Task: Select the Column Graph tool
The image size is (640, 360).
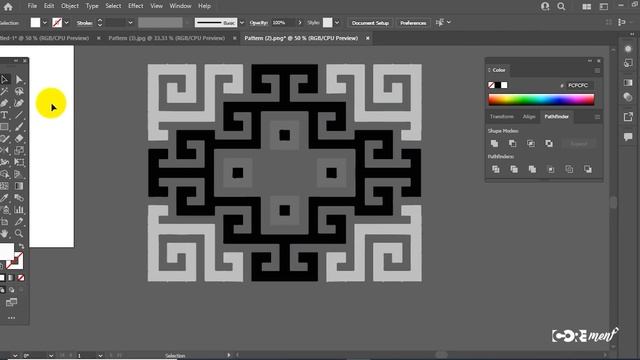Action: tap(19, 209)
